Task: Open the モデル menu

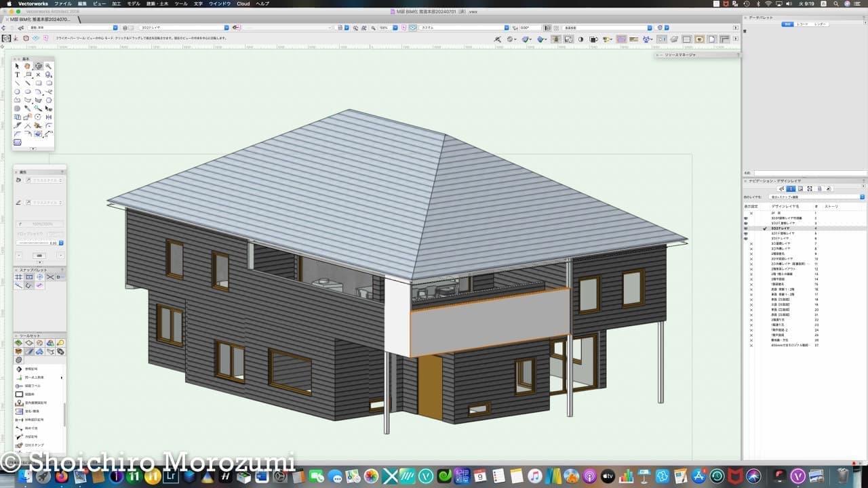Action: pyautogui.click(x=134, y=3)
